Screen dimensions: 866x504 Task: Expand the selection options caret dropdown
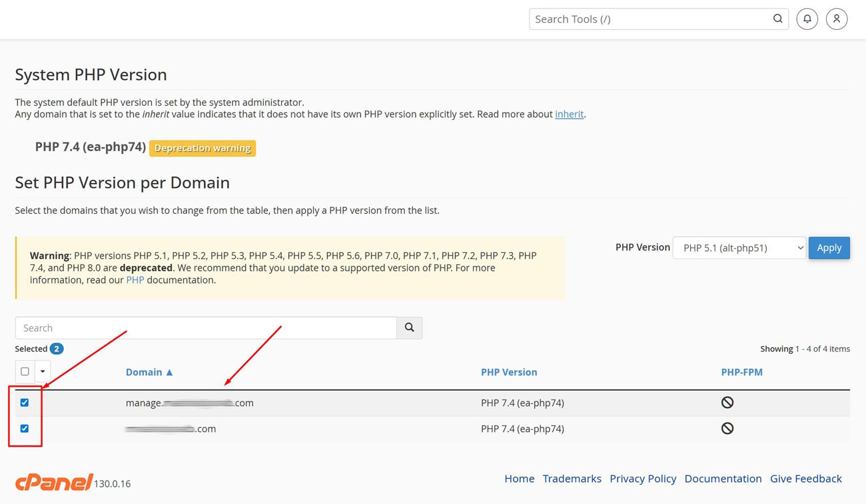43,372
